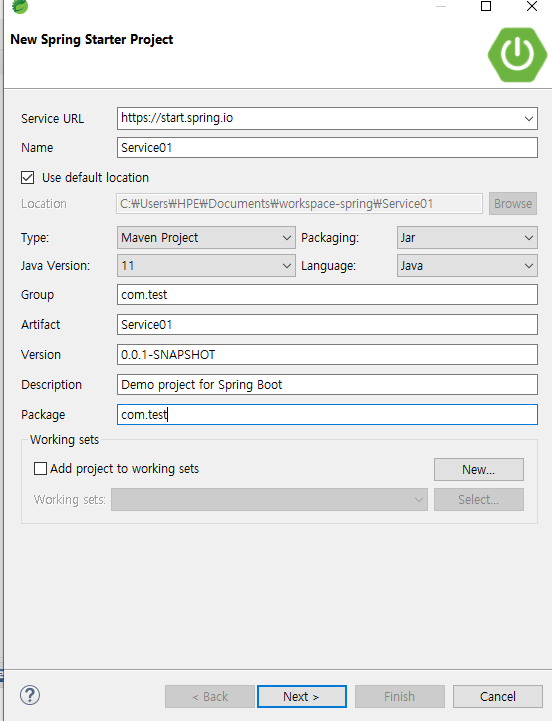Click into the Artifact field
Screen dimensions: 552x721
tap(327, 325)
